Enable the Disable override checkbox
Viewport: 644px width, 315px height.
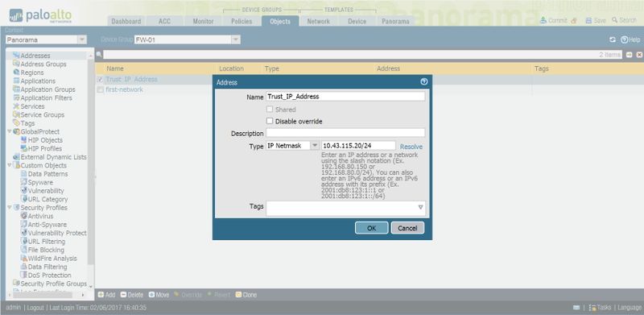click(270, 122)
